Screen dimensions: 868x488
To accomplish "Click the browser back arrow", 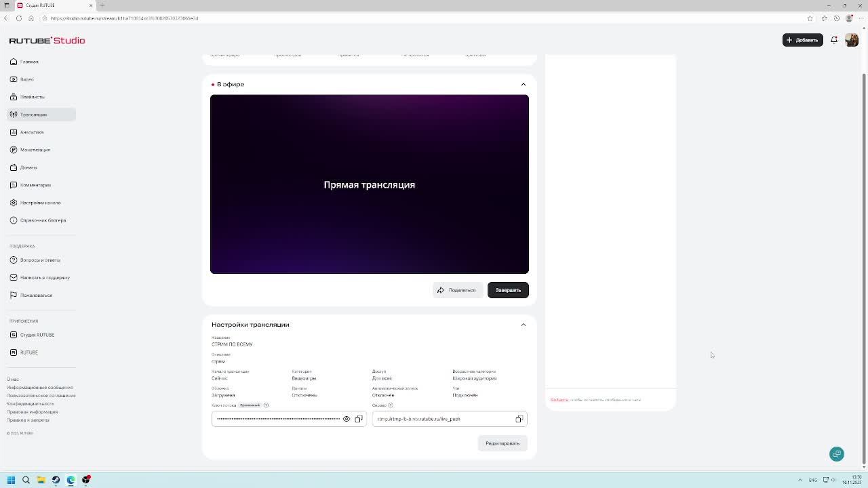I will 7,18.
